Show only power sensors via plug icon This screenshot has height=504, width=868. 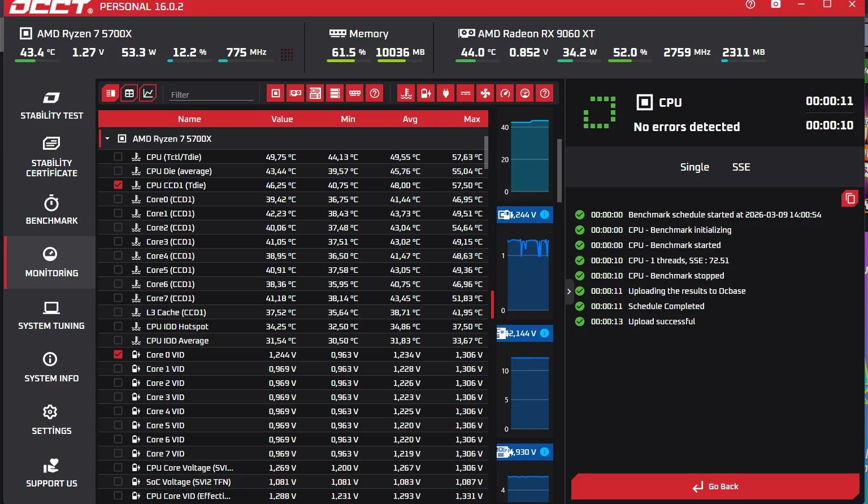(x=446, y=93)
